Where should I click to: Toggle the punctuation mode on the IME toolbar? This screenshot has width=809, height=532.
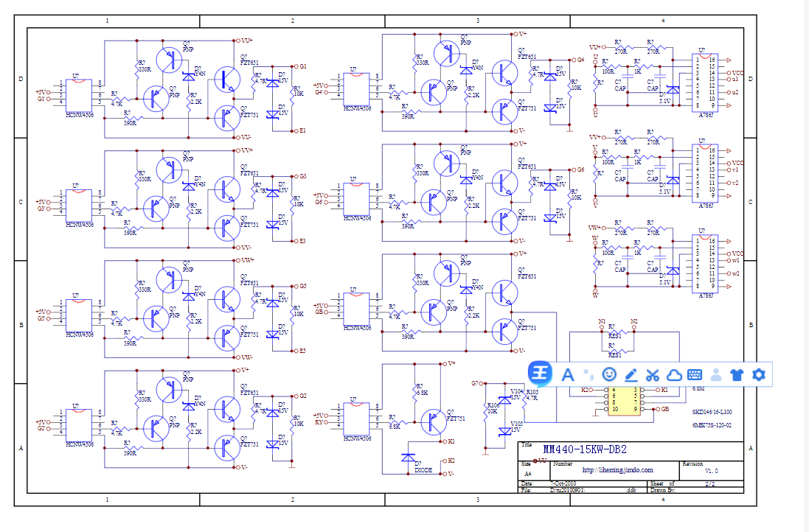click(x=588, y=374)
